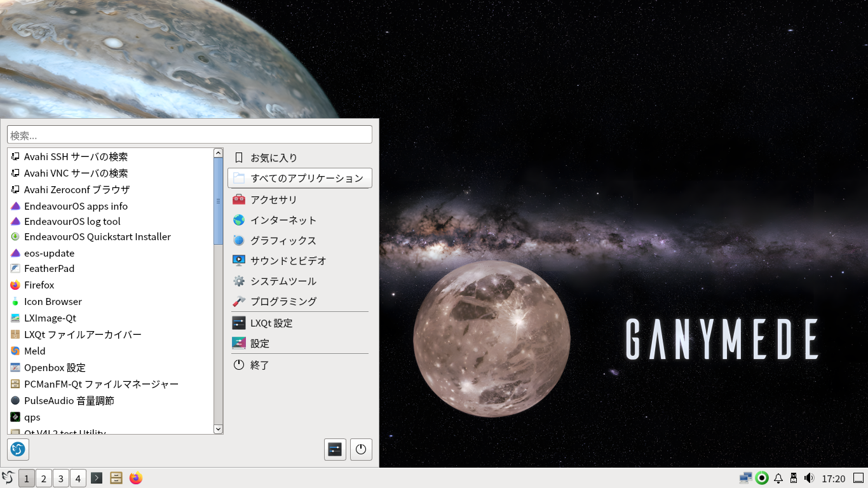Click the application list scrollbar down arrow
The height and width of the screenshot is (488, 868).
(x=219, y=429)
